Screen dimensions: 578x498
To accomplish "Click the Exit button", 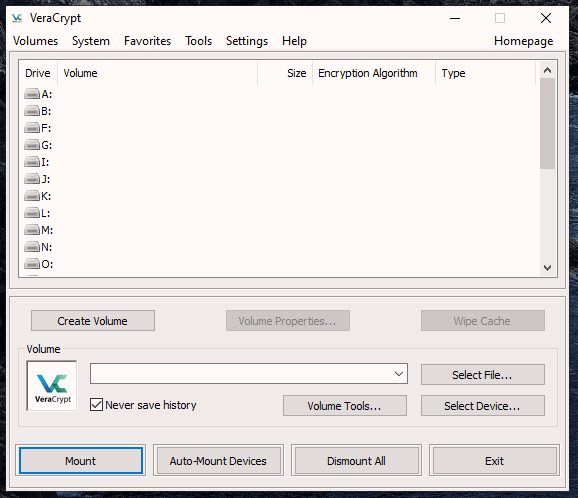I will 494,460.
